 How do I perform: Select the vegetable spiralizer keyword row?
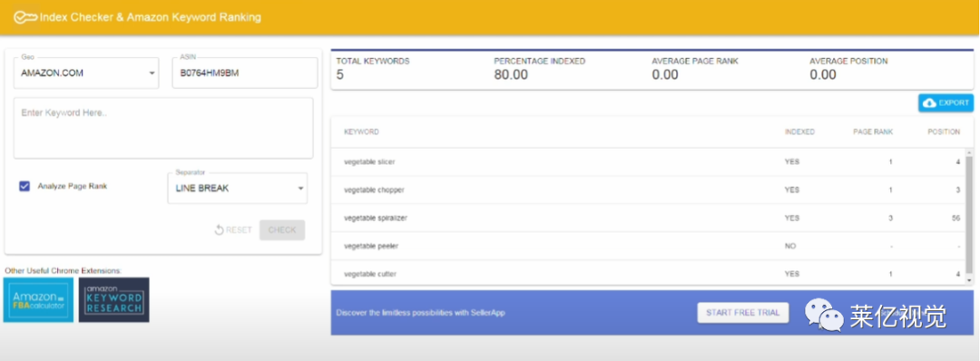click(x=648, y=218)
